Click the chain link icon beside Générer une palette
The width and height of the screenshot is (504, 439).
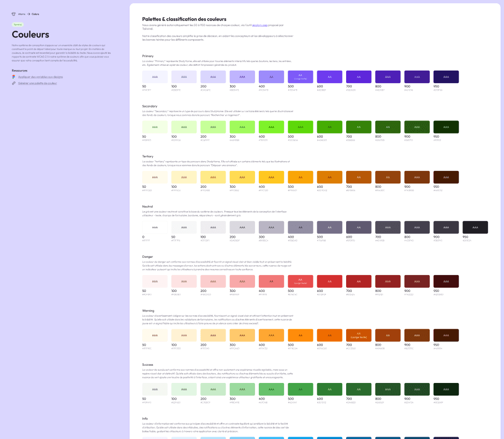pos(14,83)
